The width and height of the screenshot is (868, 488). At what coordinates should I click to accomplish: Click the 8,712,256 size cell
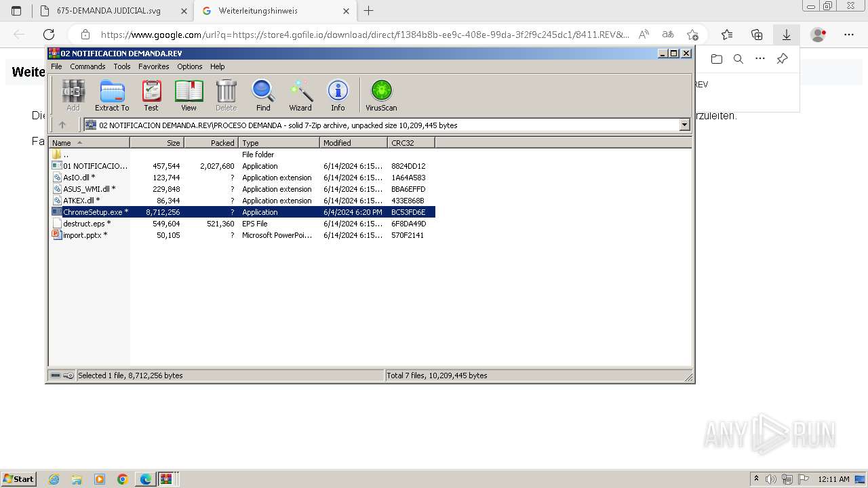click(x=163, y=212)
